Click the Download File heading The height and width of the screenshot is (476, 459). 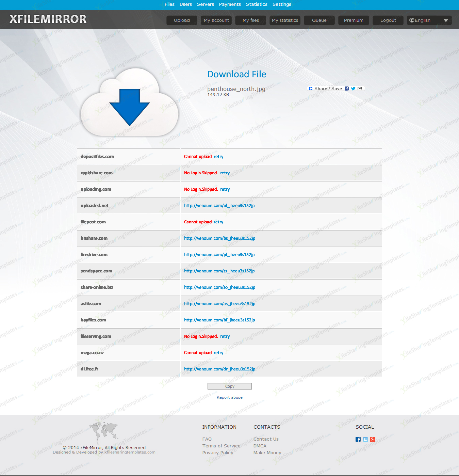pos(237,74)
